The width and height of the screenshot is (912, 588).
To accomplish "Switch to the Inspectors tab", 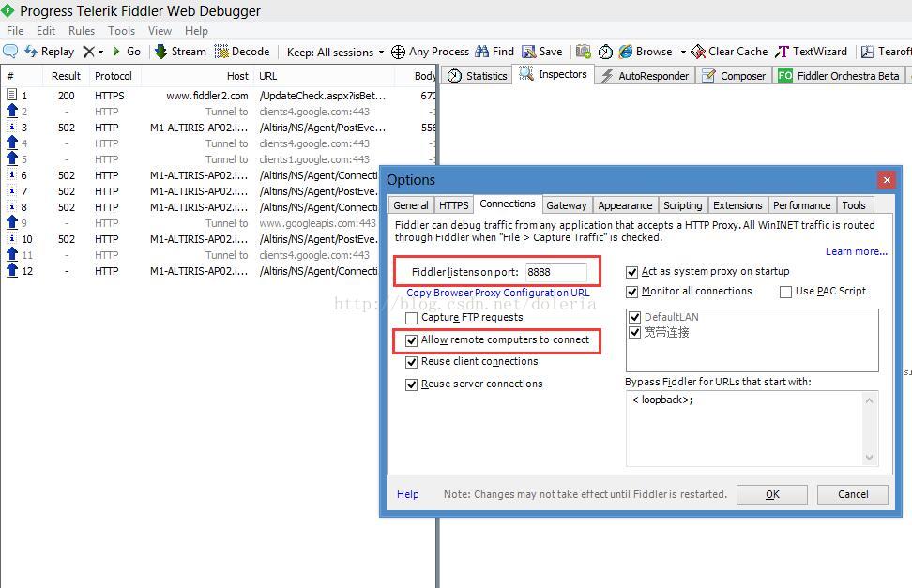I will (x=554, y=74).
